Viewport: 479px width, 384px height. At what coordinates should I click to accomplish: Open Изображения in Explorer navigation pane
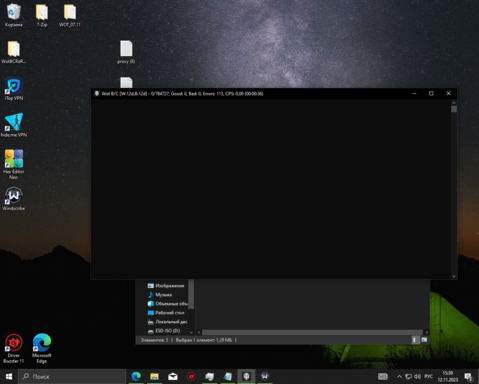pyautogui.click(x=166, y=286)
